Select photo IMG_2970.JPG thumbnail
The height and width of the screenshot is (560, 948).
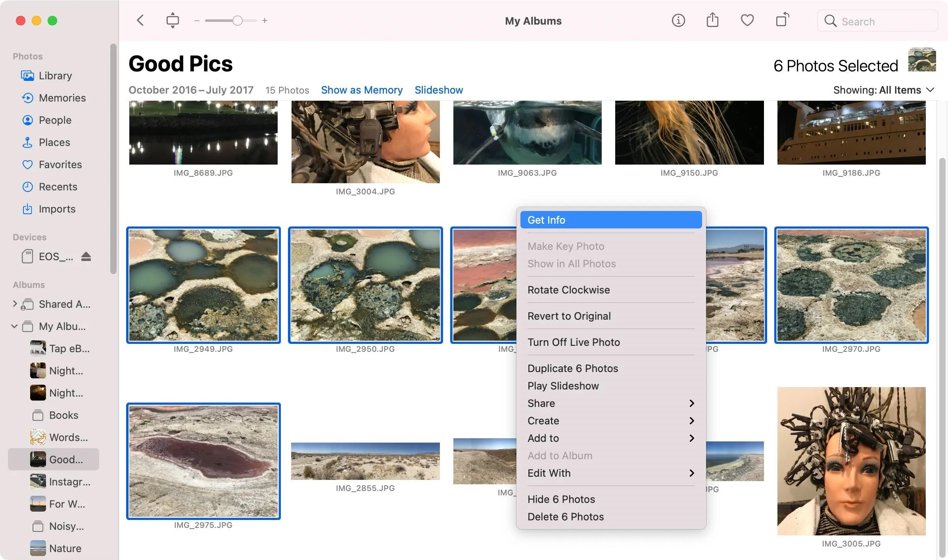click(x=851, y=285)
